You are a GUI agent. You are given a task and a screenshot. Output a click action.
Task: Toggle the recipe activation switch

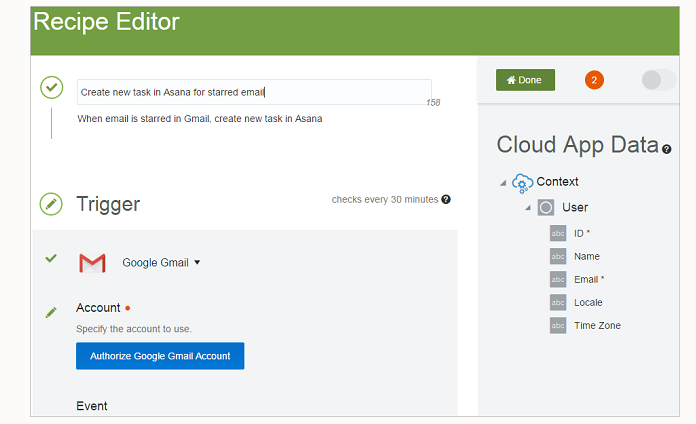(x=658, y=80)
